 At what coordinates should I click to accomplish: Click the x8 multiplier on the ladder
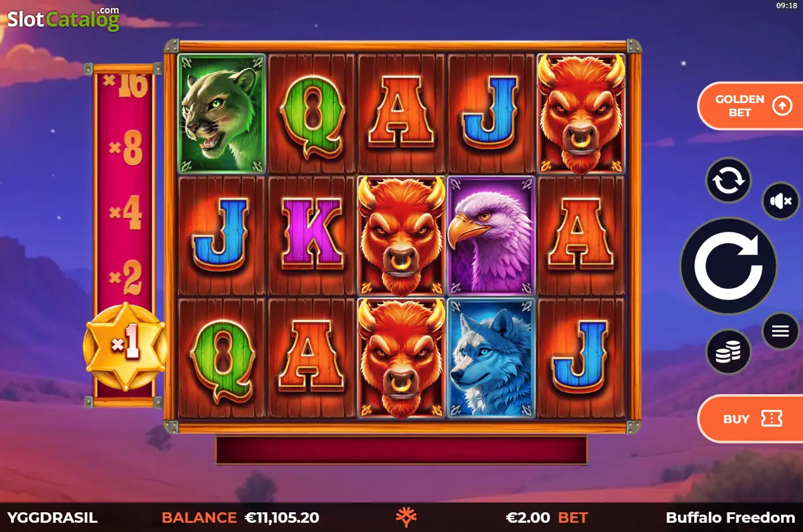[x=126, y=148]
